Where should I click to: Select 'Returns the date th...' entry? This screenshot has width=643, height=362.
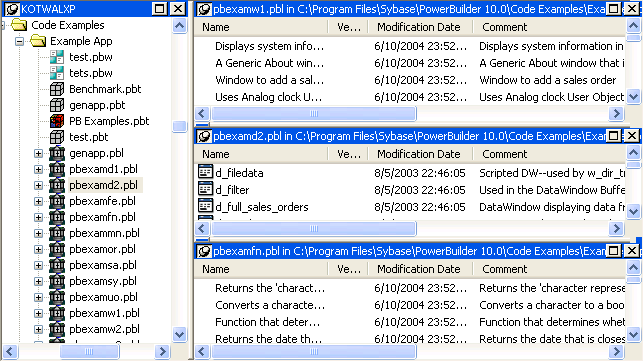(x=269, y=339)
